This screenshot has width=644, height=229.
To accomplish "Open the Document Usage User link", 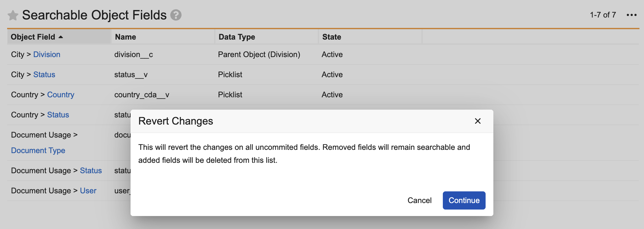I will pos(88,191).
